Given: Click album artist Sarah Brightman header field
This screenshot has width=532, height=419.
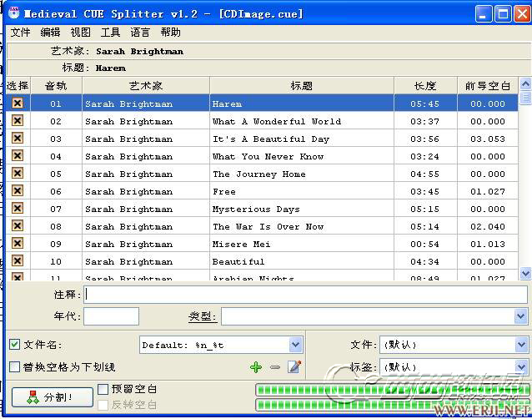Looking at the screenshot, I should 139,51.
